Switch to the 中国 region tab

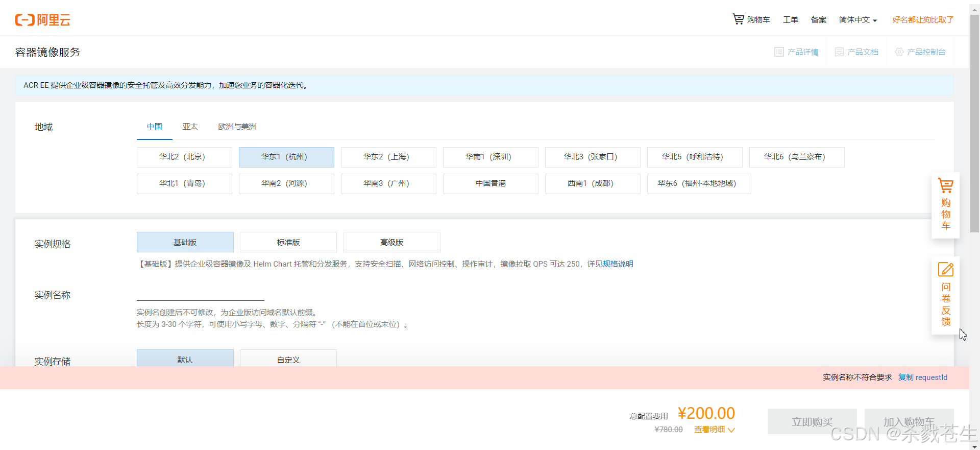(x=155, y=127)
